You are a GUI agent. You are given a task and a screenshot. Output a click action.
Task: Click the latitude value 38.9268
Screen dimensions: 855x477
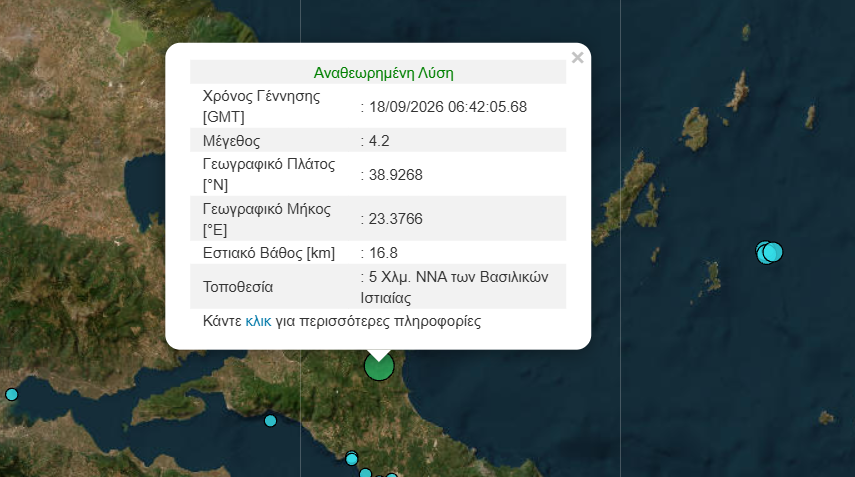[x=395, y=175]
